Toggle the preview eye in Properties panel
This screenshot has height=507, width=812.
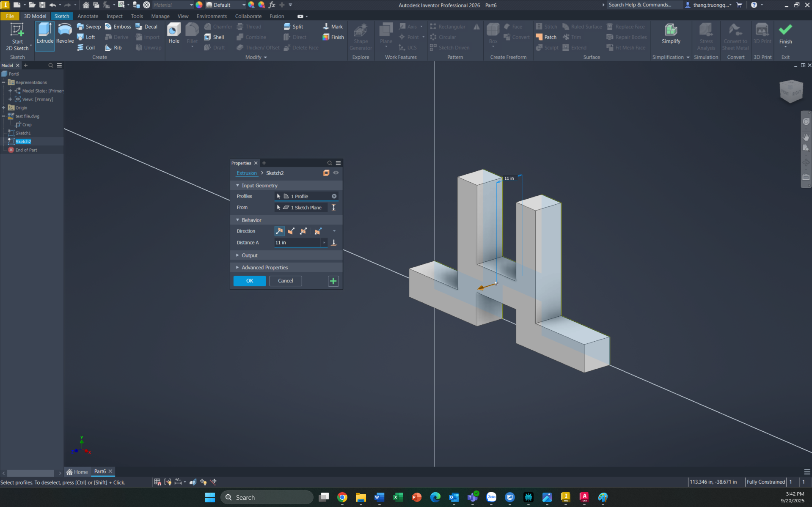coord(336,173)
